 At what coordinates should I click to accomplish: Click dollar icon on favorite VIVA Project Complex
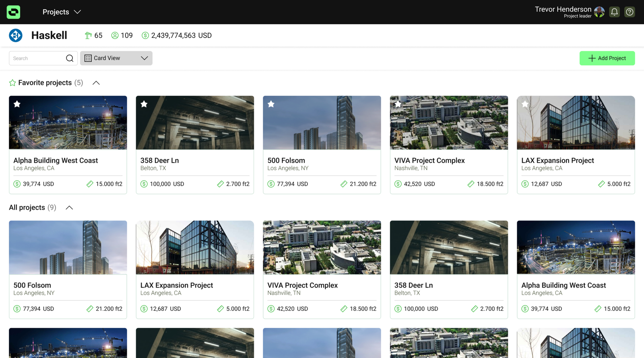pos(398,184)
